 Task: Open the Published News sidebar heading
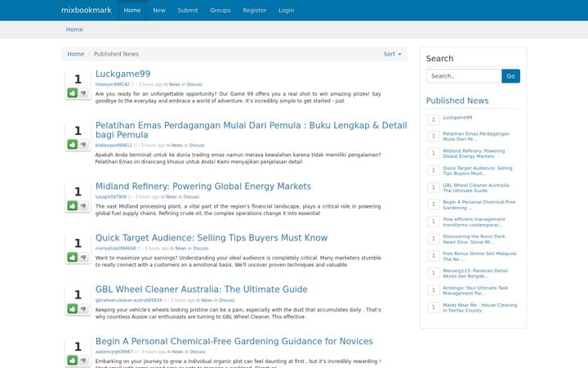click(x=457, y=101)
